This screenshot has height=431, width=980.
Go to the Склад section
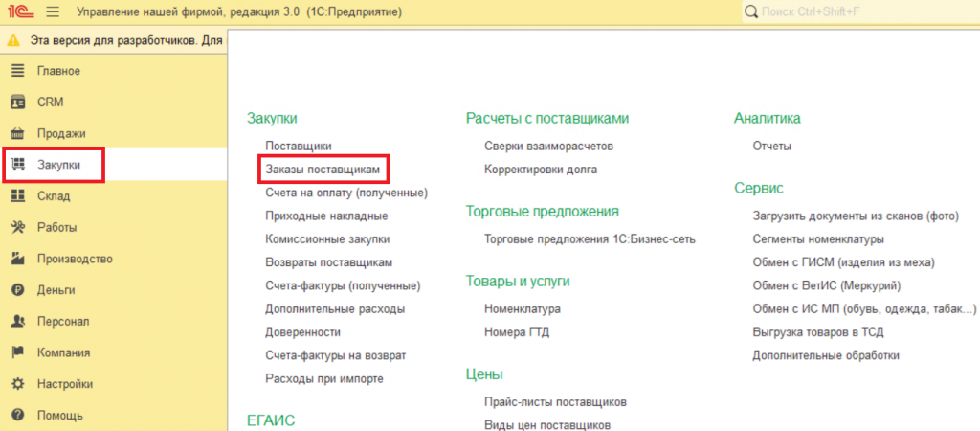click(54, 195)
